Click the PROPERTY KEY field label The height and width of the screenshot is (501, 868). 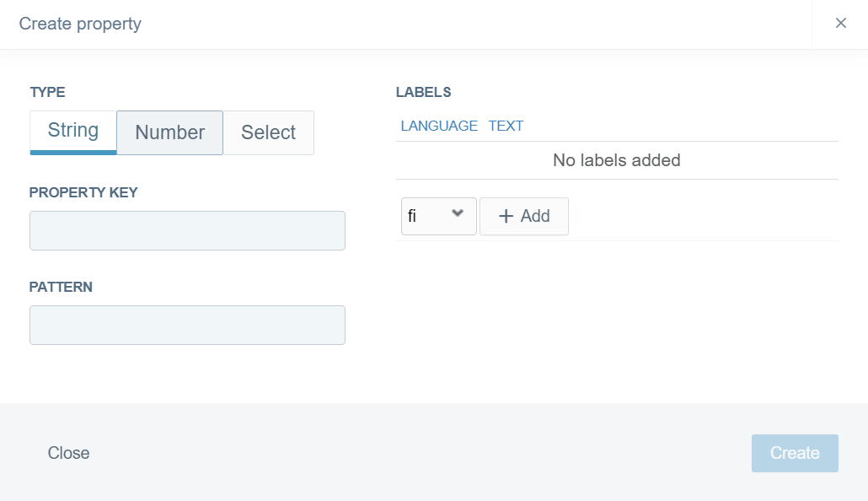83,192
